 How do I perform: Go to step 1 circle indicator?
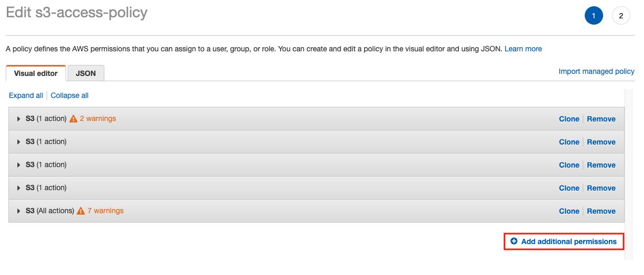click(594, 16)
